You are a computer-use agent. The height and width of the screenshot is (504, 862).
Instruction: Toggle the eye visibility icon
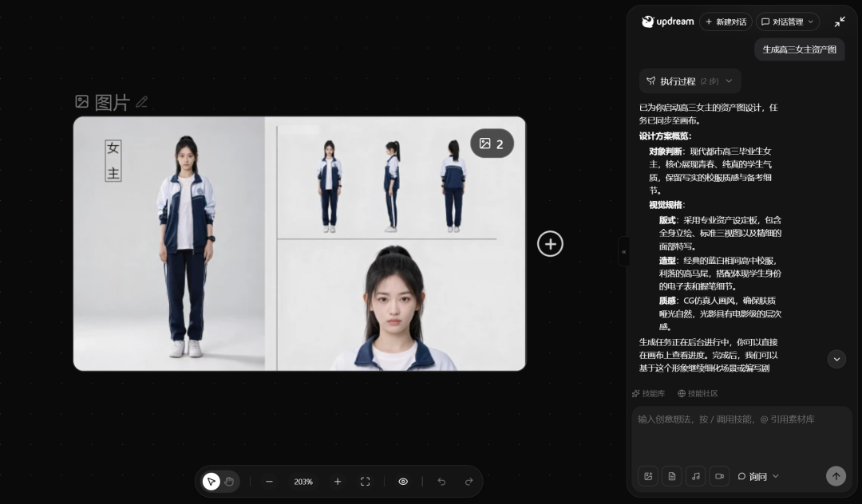coord(403,482)
